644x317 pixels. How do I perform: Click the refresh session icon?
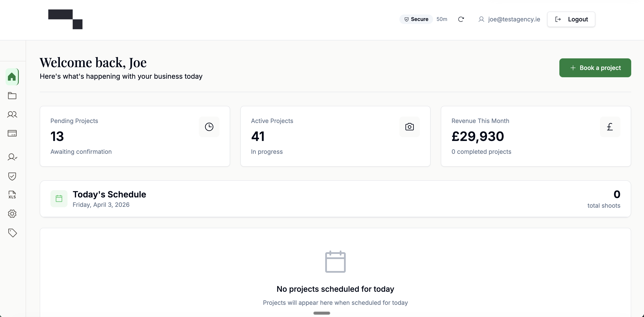pyautogui.click(x=461, y=19)
